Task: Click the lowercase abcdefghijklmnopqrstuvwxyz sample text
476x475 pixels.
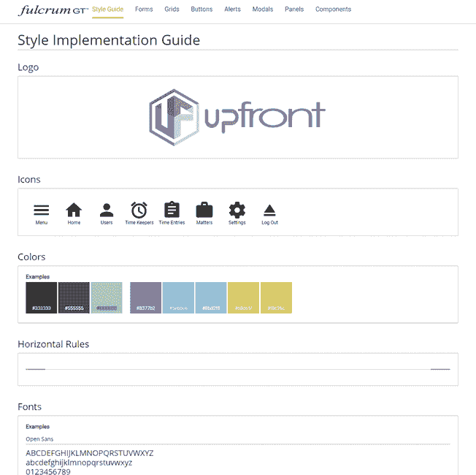Action: (79, 463)
